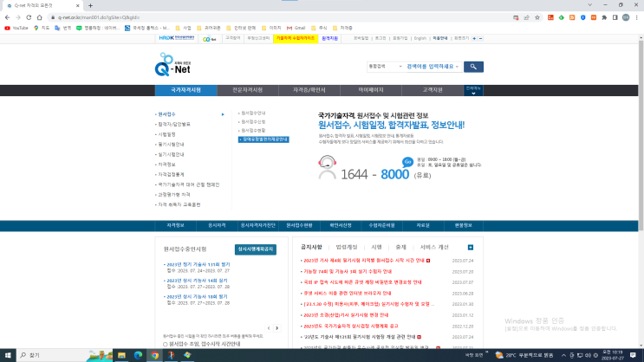Open the share page icon in address bar
The image size is (644, 362).
point(526,17)
